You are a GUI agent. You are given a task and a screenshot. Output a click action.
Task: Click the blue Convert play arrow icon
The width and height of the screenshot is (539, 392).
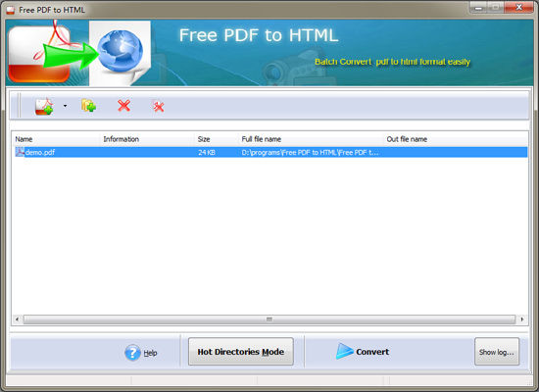coord(344,351)
